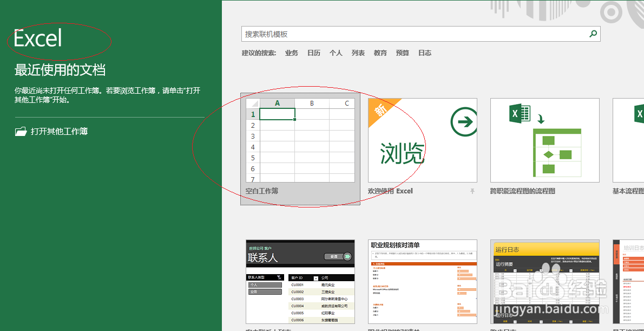
Task: Click the 跨职能流程图的流程图 label
Action: (523, 191)
